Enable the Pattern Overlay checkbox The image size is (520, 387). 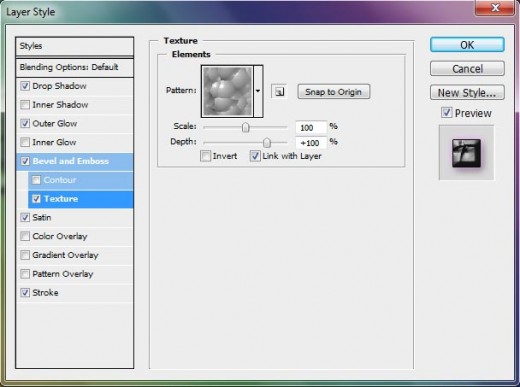[x=25, y=274]
